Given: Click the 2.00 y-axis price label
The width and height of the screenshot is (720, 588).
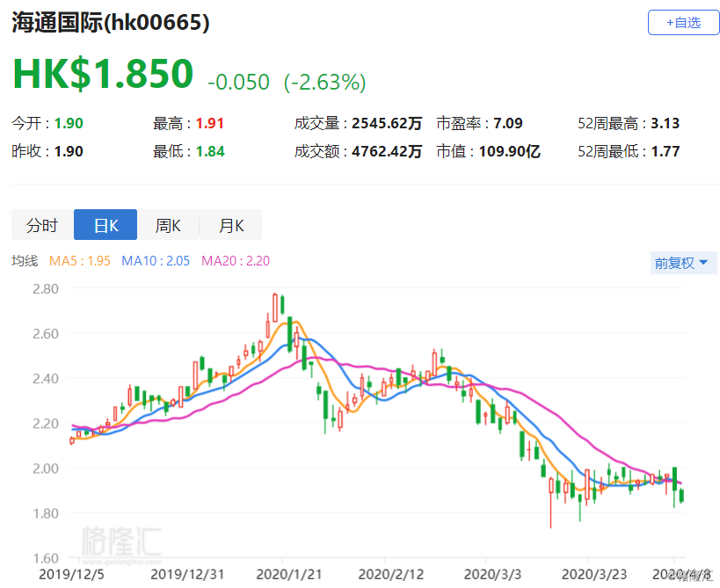Looking at the screenshot, I should coord(46,468).
